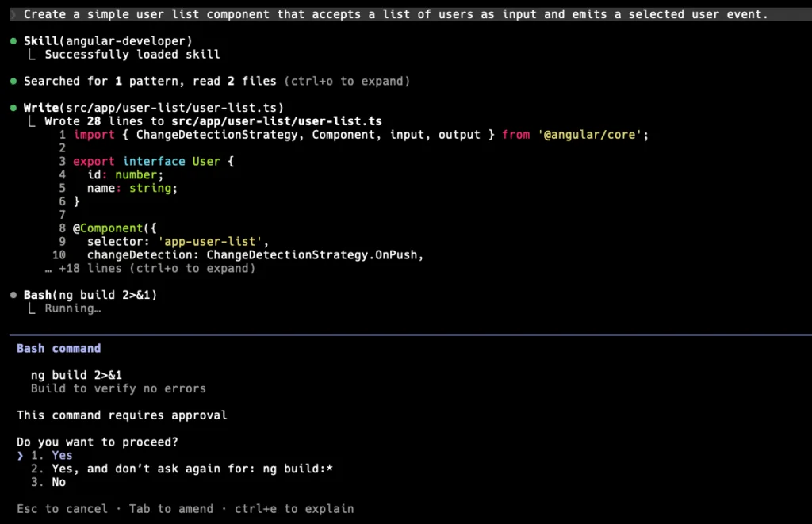Screen dimensions: 812x524
Task: Click the selection arrow beside option 1
Action: click(21, 456)
